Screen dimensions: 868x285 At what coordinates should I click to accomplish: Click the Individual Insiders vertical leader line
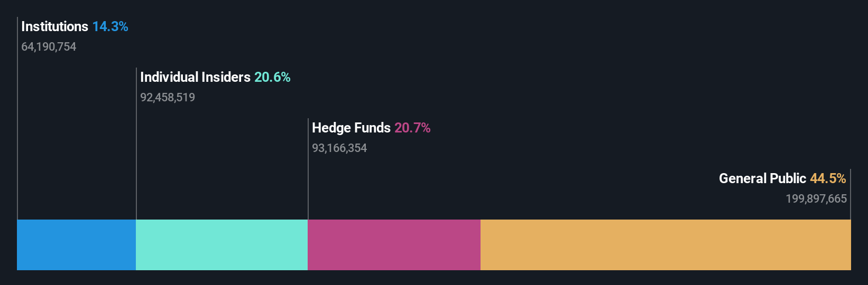click(136, 158)
